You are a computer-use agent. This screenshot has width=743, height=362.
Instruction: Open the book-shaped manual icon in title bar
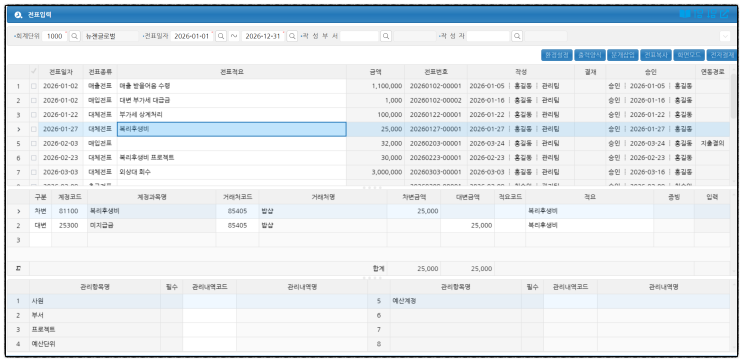(685, 14)
